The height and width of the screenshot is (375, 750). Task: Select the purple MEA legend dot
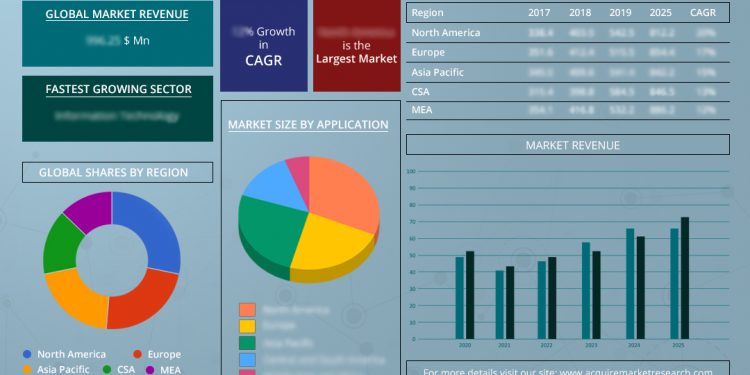150,369
